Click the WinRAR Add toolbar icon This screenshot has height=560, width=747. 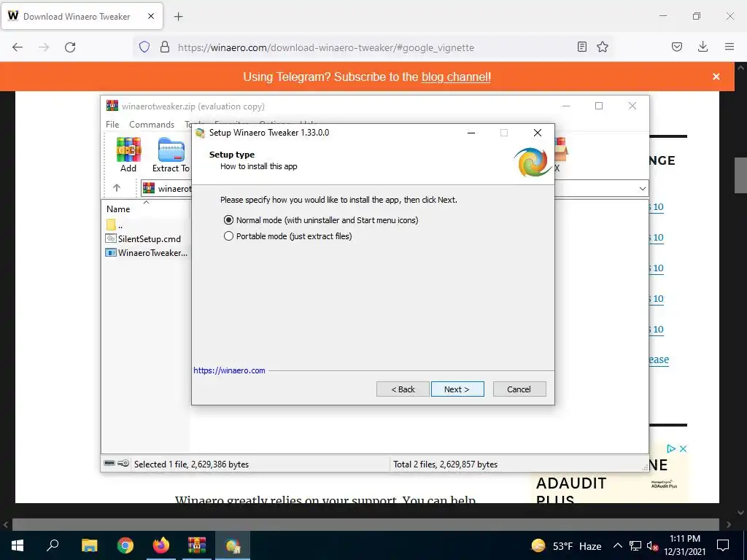128,155
